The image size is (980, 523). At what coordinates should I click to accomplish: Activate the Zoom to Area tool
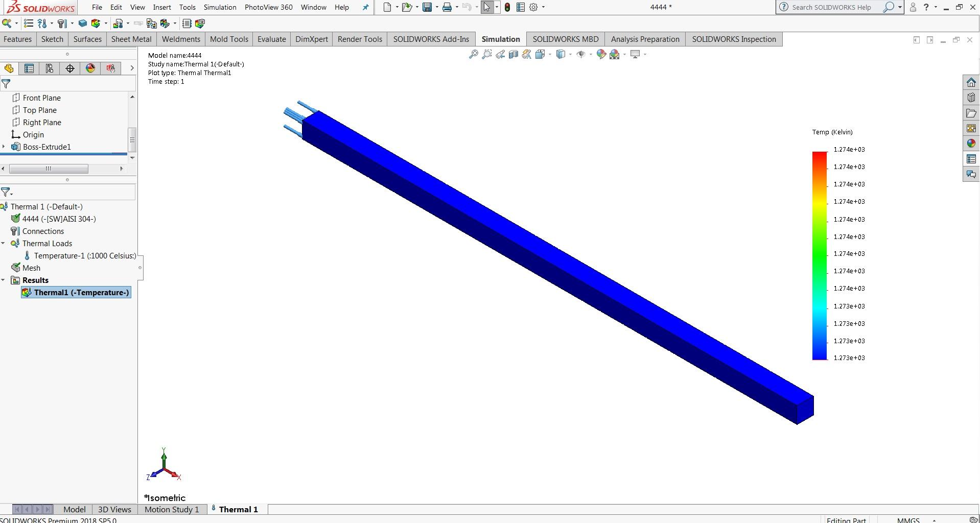486,54
